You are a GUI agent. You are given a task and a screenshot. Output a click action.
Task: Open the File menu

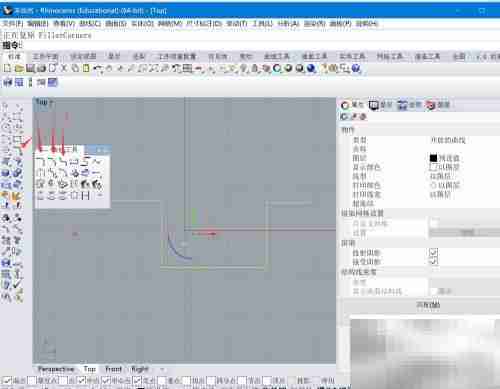(x=13, y=23)
